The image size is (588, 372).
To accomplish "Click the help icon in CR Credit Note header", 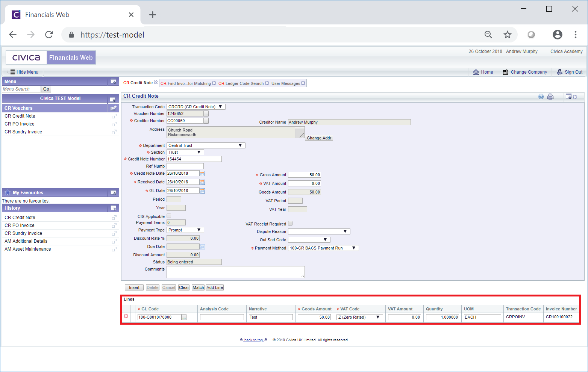I will click(541, 97).
